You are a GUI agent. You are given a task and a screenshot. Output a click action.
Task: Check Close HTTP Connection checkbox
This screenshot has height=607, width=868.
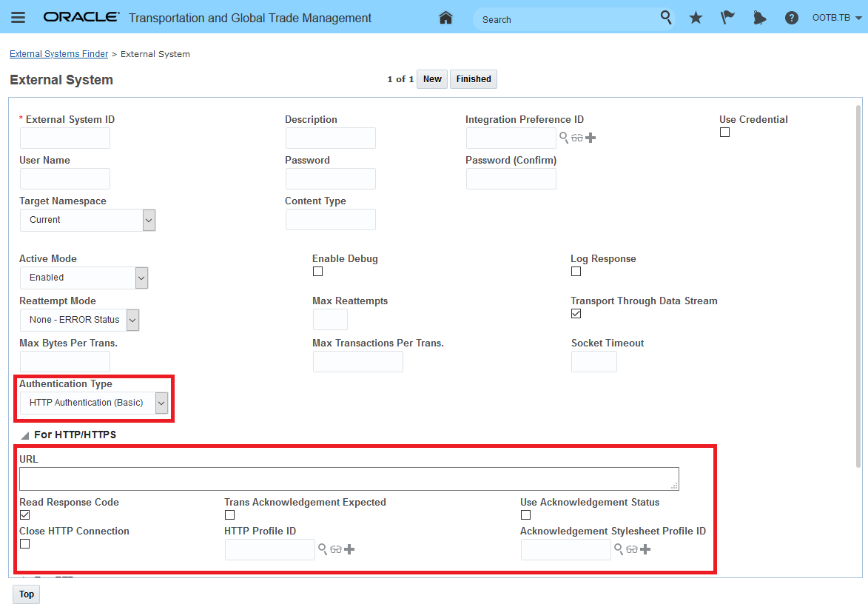pos(25,544)
